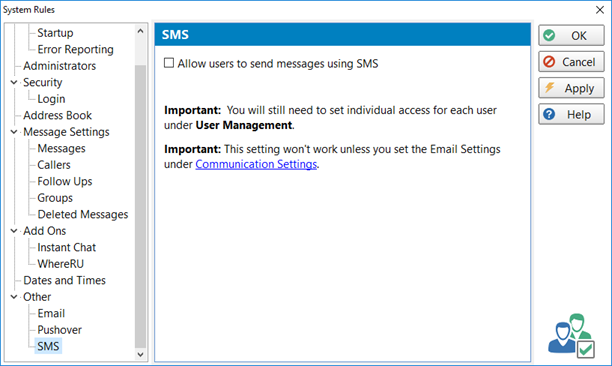Open Help with the question mark button

[x=571, y=114]
